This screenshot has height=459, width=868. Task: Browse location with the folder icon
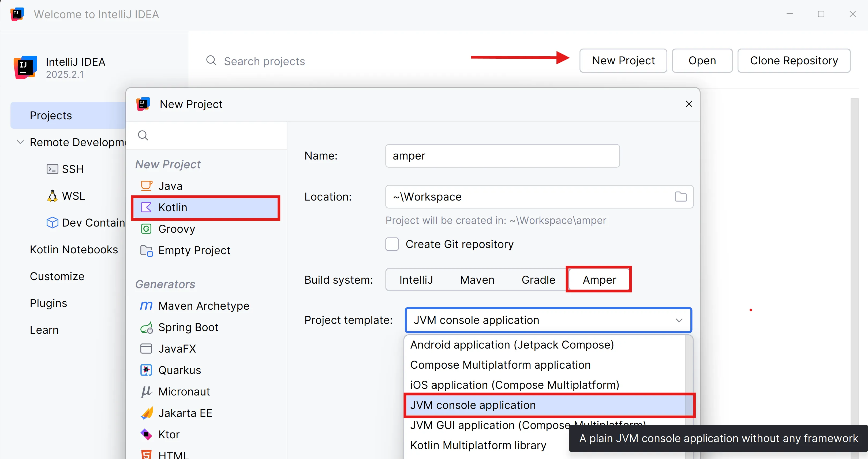(x=681, y=197)
